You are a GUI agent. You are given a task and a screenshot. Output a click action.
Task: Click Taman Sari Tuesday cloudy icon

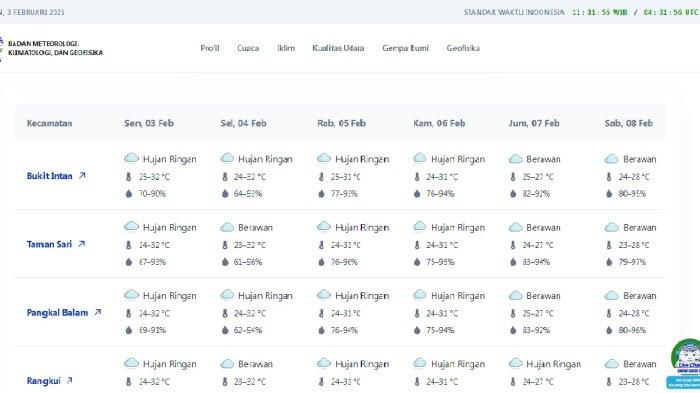(x=227, y=227)
